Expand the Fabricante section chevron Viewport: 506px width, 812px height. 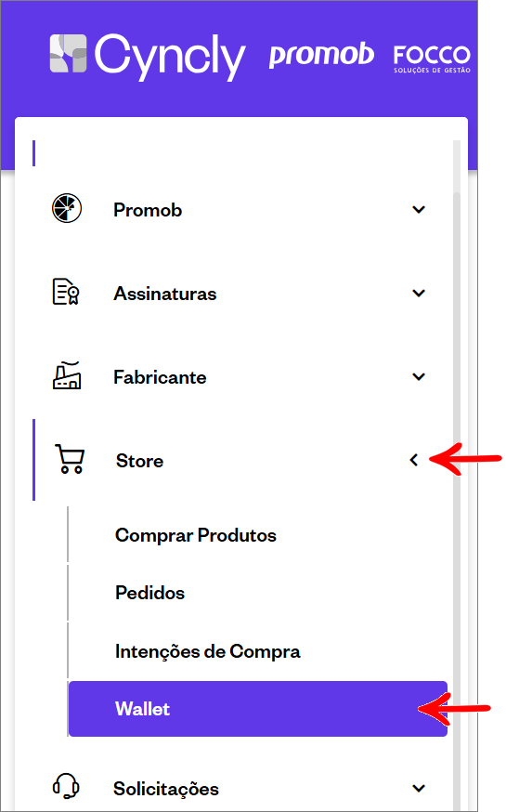coord(419,376)
